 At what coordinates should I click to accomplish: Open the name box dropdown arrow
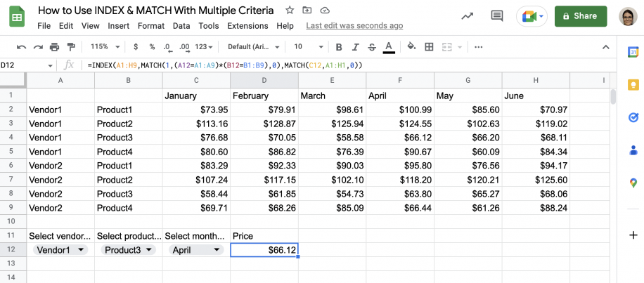click(x=50, y=65)
